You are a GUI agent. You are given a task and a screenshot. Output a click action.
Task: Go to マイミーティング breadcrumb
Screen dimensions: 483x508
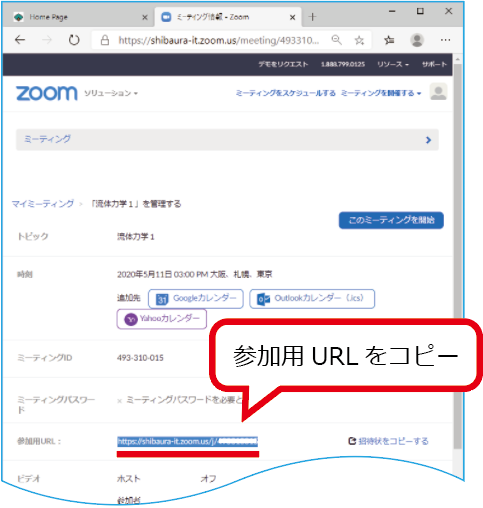click(x=43, y=203)
